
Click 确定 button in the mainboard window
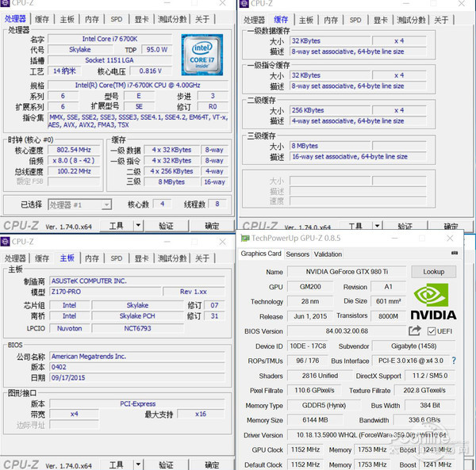click(x=212, y=464)
